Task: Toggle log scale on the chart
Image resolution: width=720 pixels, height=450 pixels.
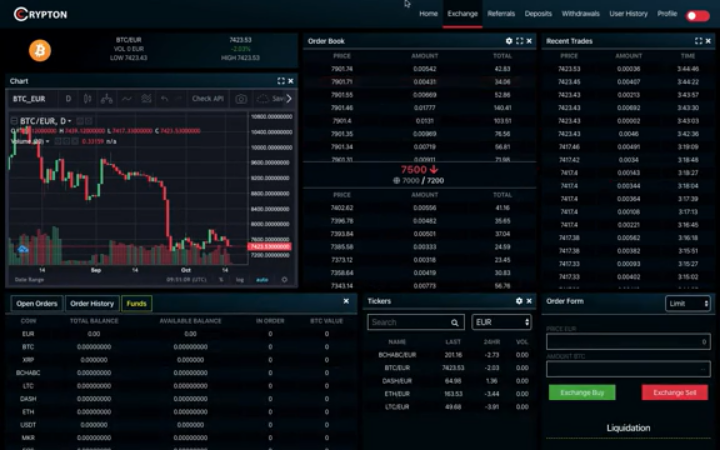Action: 240,280
